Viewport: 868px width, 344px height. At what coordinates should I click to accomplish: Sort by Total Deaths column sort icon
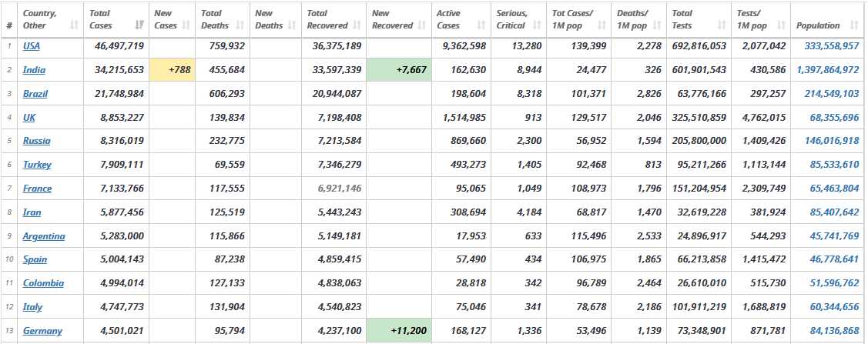pyautogui.click(x=240, y=25)
